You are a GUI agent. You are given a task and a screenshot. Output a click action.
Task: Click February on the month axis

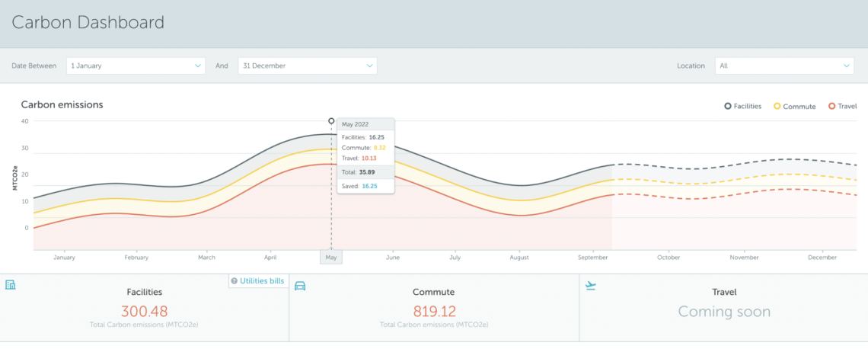pyautogui.click(x=136, y=258)
